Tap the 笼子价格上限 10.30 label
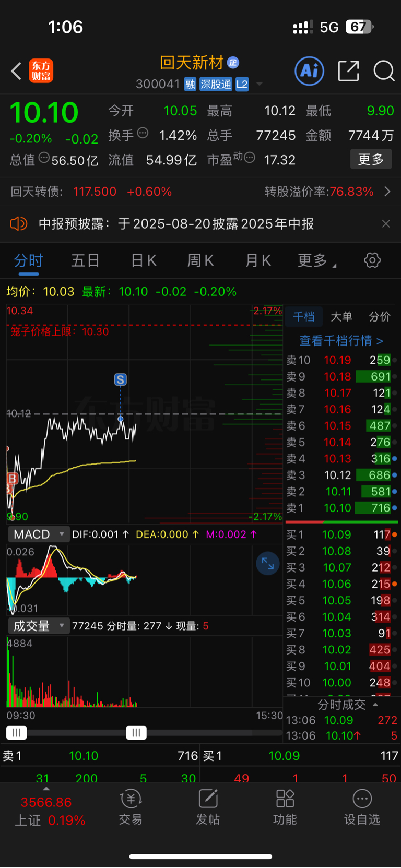The height and width of the screenshot is (868, 401). (60, 331)
